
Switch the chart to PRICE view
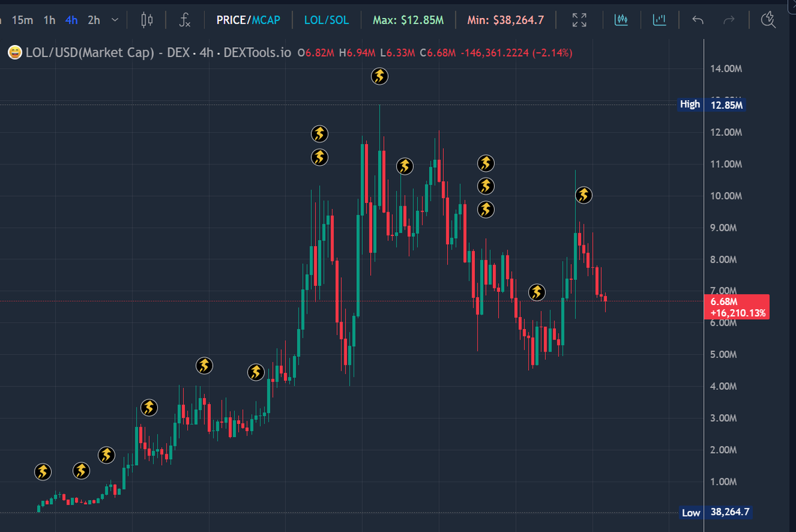(x=231, y=20)
